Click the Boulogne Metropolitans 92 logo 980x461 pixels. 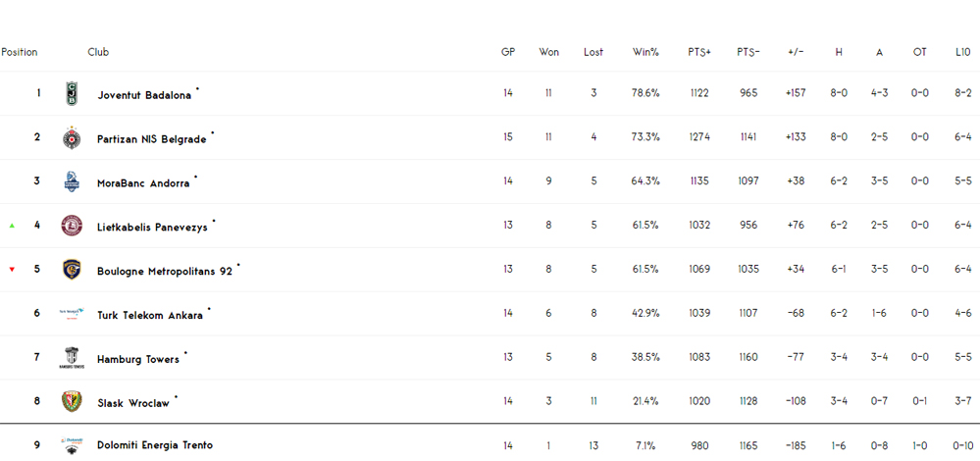pyautogui.click(x=72, y=270)
